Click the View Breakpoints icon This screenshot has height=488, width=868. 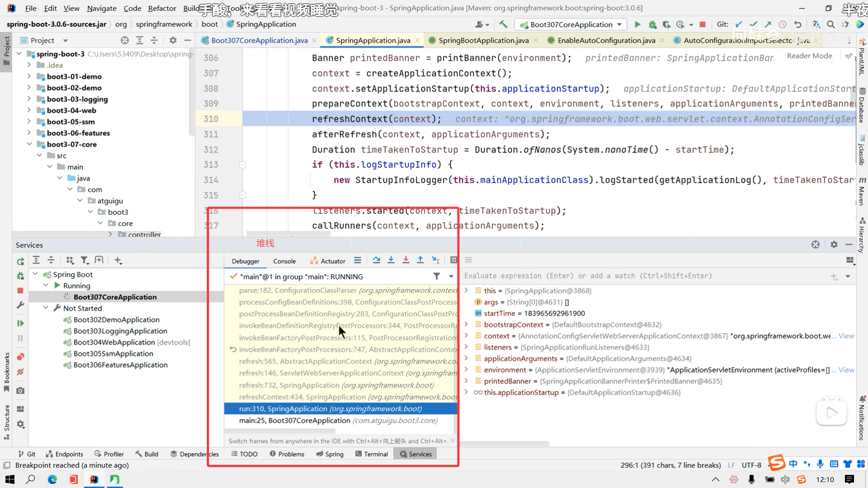pyautogui.click(x=20, y=357)
